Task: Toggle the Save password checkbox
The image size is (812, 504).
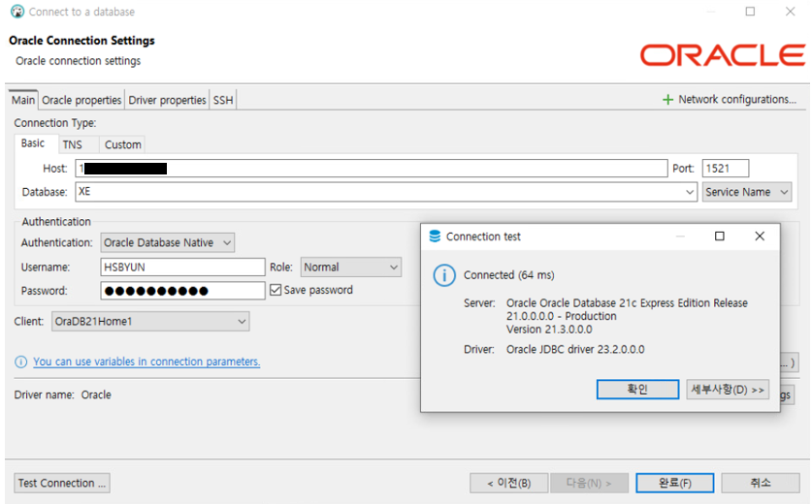Action: coord(276,290)
